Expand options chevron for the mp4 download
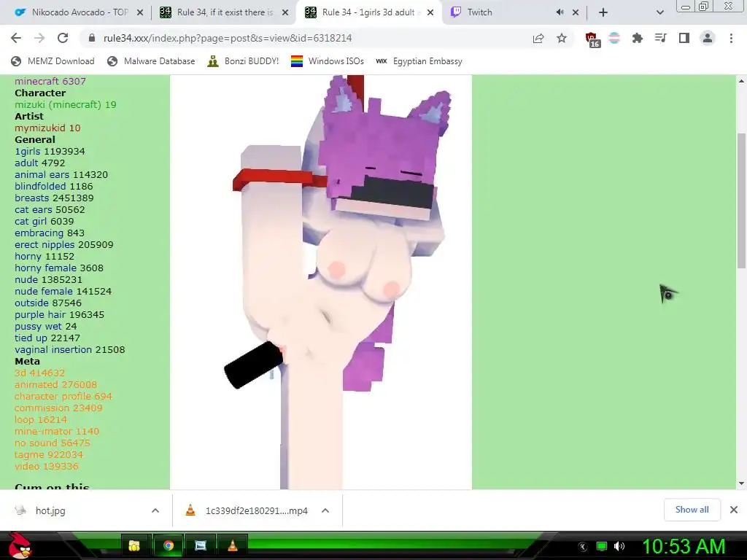 pyautogui.click(x=325, y=510)
